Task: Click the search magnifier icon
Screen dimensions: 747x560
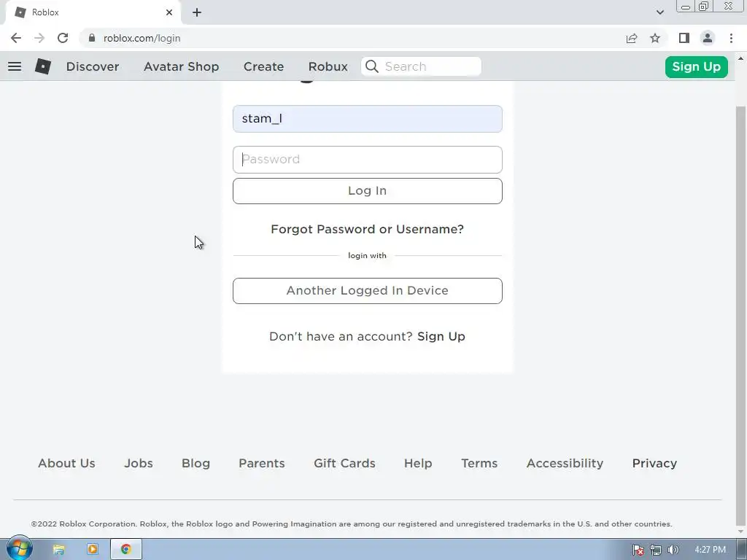Action: (x=372, y=66)
